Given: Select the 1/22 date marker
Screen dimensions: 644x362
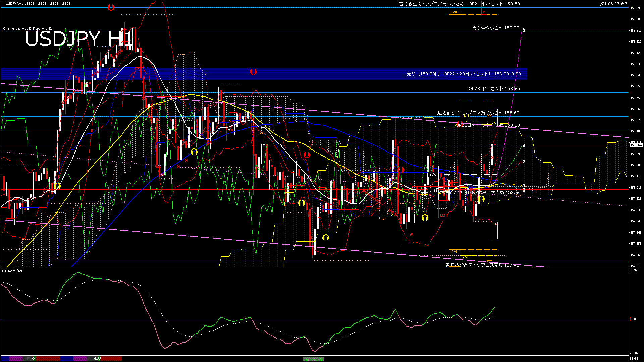Looking at the screenshot, I should [x=98, y=359].
